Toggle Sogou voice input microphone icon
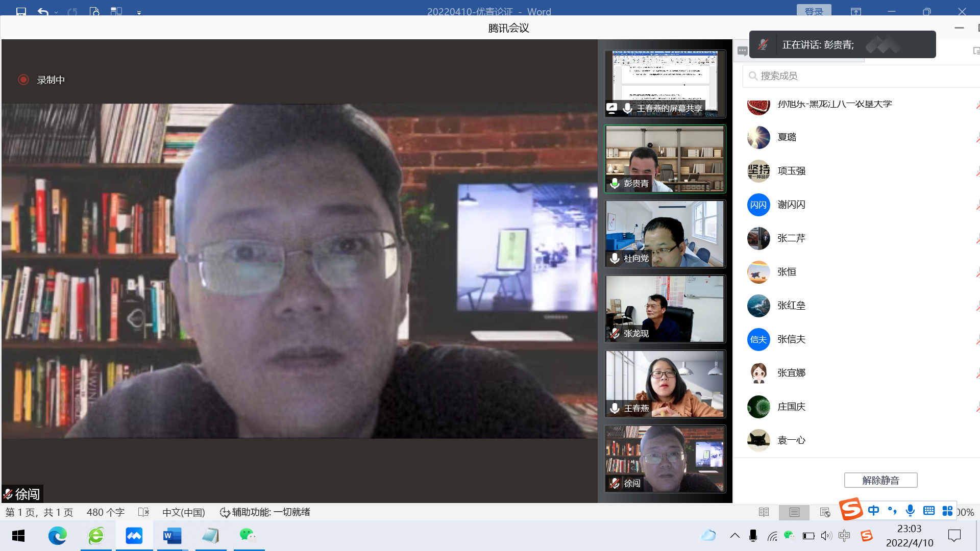 point(910,511)
